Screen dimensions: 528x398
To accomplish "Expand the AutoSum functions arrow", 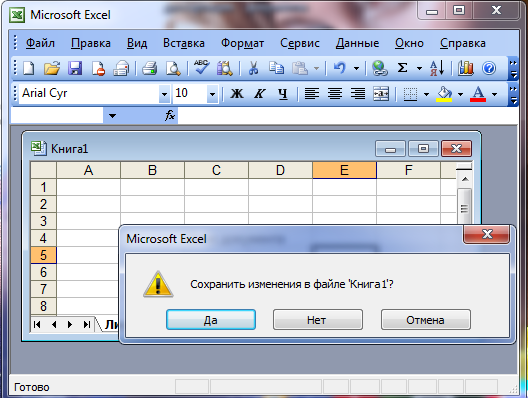I will click(x=419, y=69).
